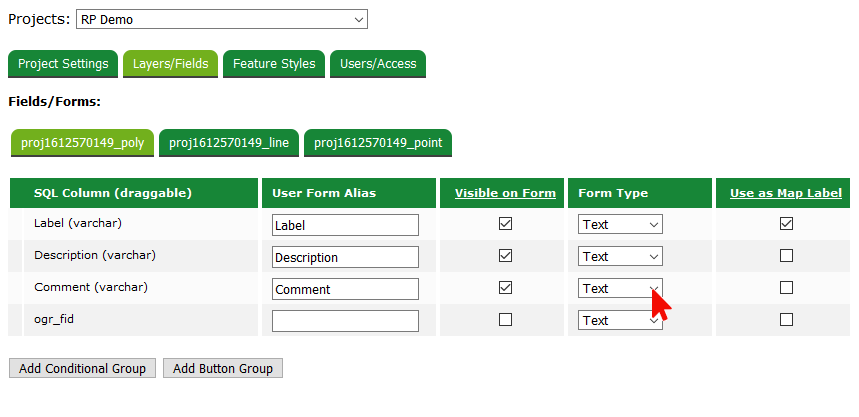859x417 pixels.
Task: Enable Use as Map Label for Comment
Action: (x=786, y=288)
